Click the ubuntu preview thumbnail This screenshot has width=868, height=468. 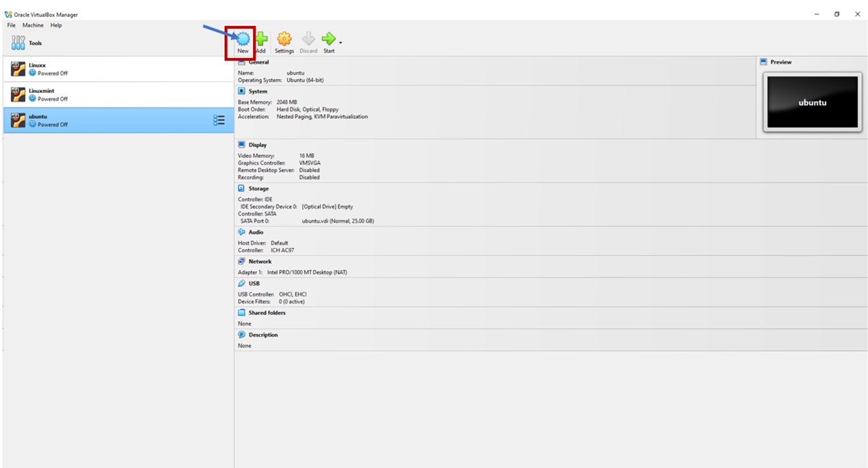[812, 102]
